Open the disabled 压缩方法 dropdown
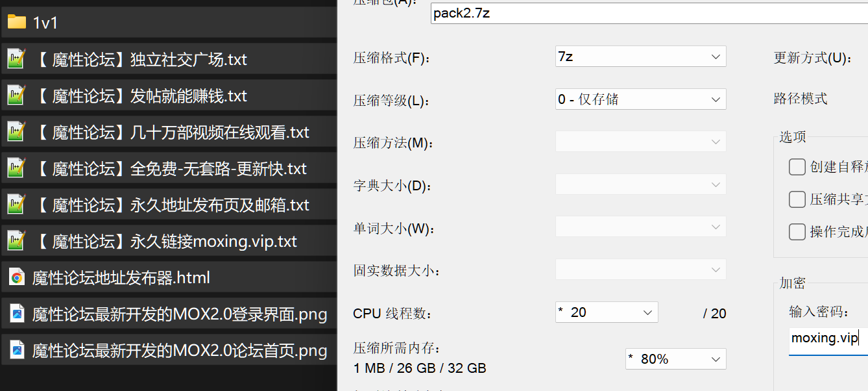 point(641,142)
